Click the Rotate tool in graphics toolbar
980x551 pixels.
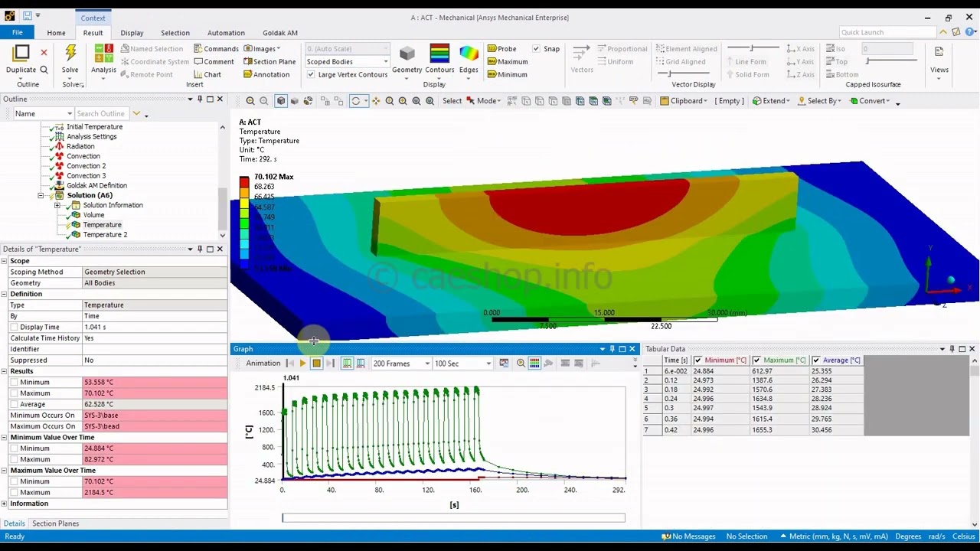356,101
